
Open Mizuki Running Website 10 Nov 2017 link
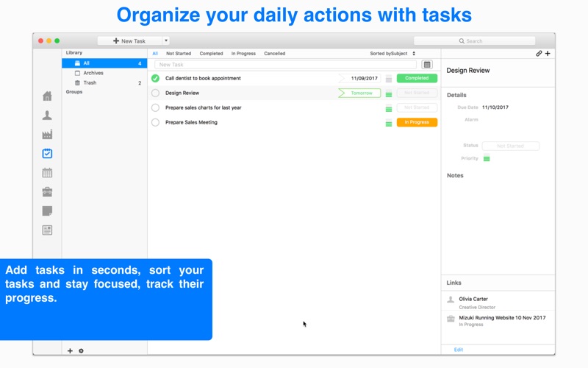pyautogui.click(x=498, y=320)
